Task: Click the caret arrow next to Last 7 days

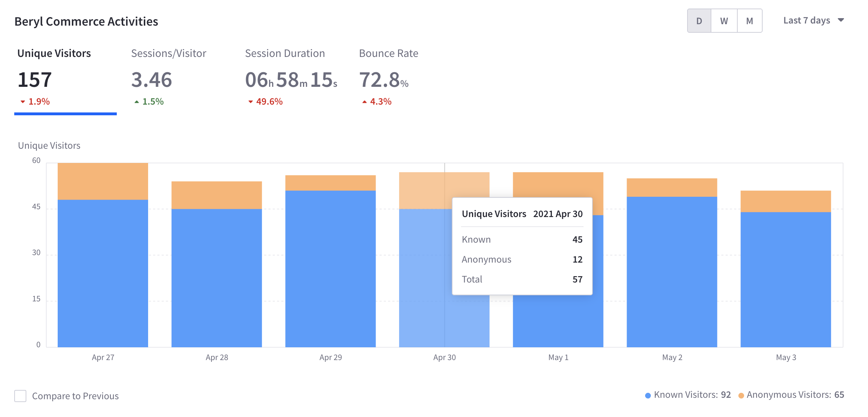Action: [841, 20]
